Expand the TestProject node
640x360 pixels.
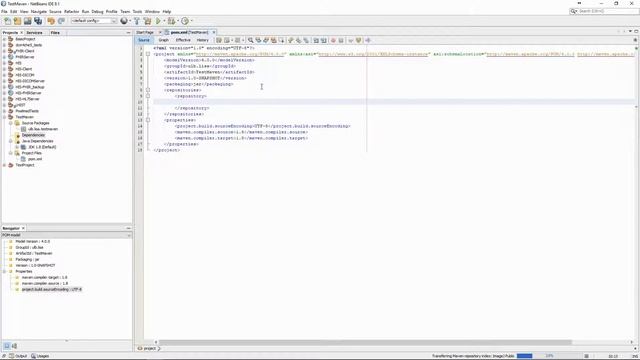[x=4, y=165]
